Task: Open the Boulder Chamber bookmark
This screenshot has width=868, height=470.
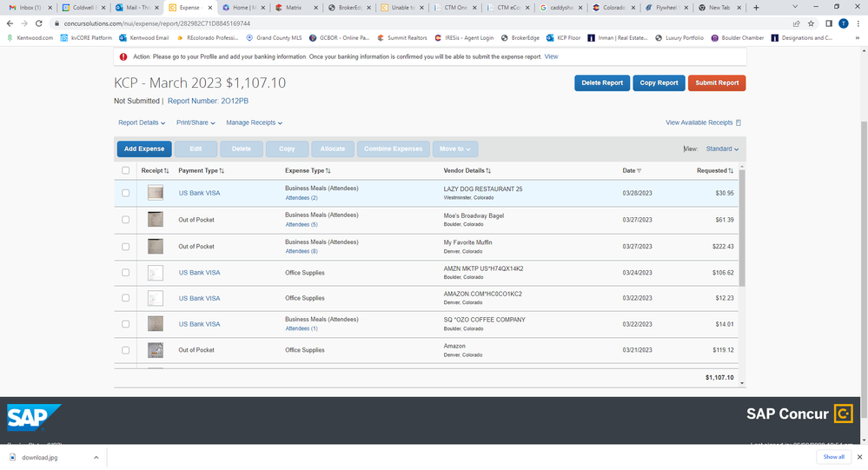Action: pyautogui.click(x=738, y=37)
